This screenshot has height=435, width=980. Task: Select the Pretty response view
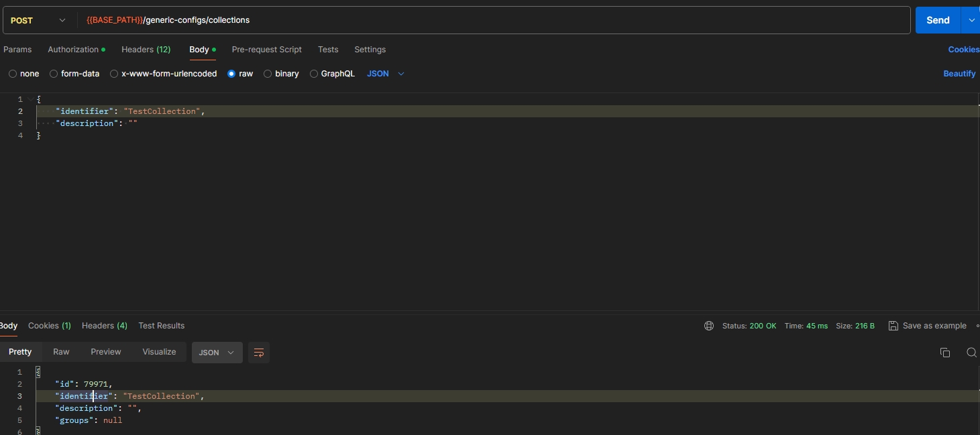coord(20,352)
